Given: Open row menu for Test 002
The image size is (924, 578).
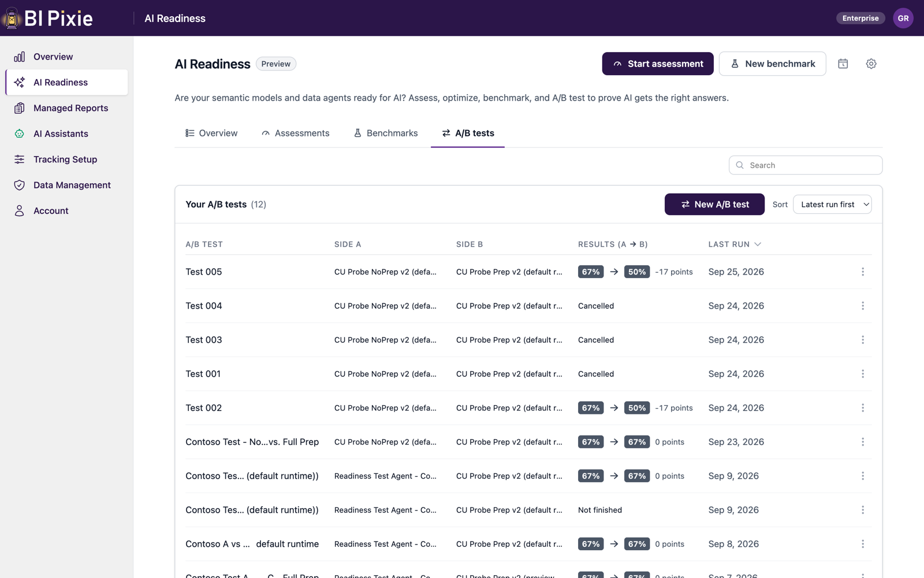Looking at the screenshot, I should [x=863, y=408].
